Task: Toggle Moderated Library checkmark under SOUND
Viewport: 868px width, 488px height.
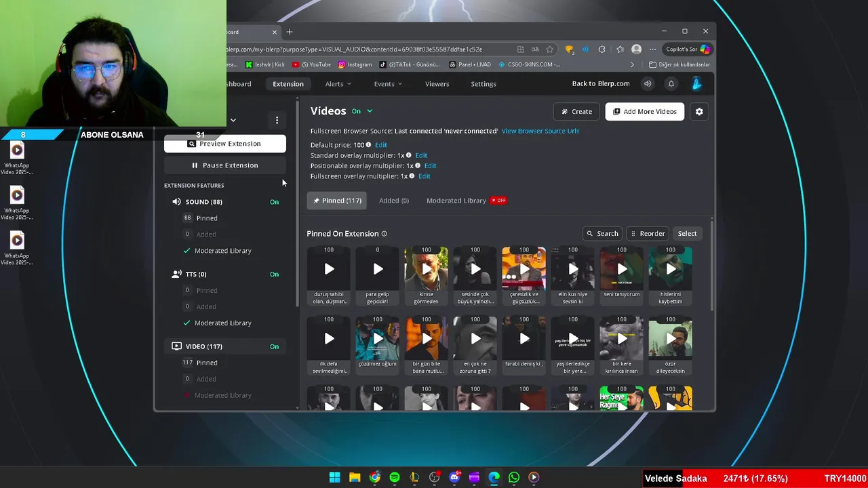Action: (186, 251)
